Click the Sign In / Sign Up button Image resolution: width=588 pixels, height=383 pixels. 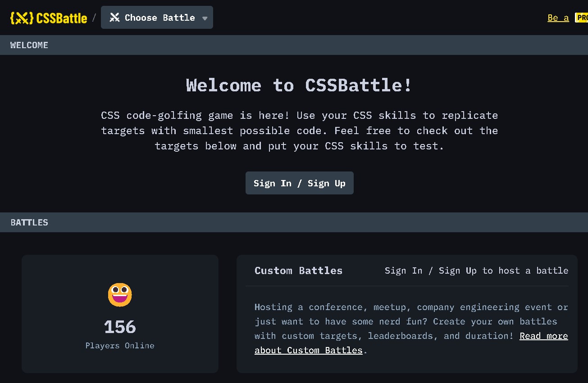[x=299, y=183]
